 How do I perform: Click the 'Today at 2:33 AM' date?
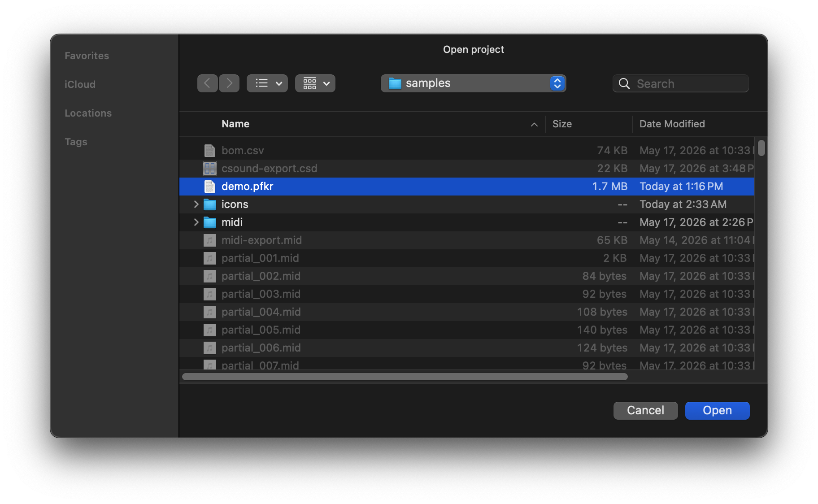coord(683,204)
